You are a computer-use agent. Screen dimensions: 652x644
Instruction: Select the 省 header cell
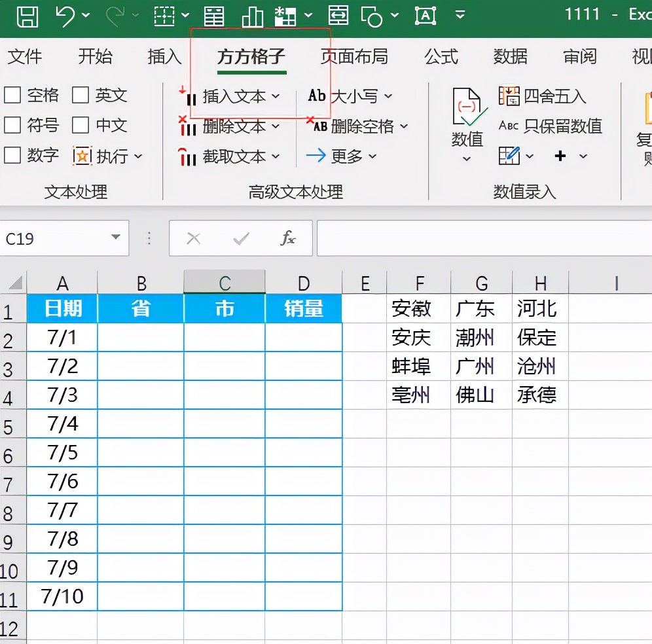tap(141, 308)
